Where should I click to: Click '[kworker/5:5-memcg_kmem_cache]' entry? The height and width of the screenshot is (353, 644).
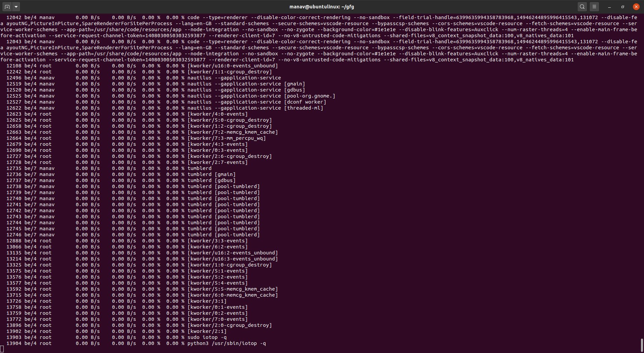click(x=233, y=289)
